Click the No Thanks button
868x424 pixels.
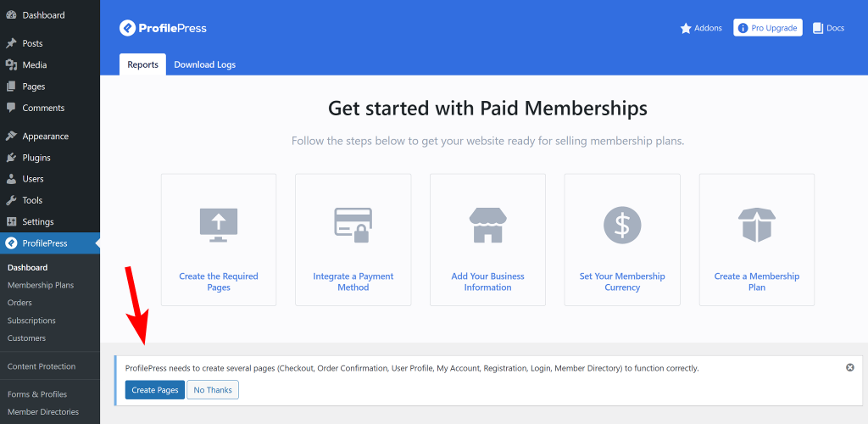tap(213, 390)
